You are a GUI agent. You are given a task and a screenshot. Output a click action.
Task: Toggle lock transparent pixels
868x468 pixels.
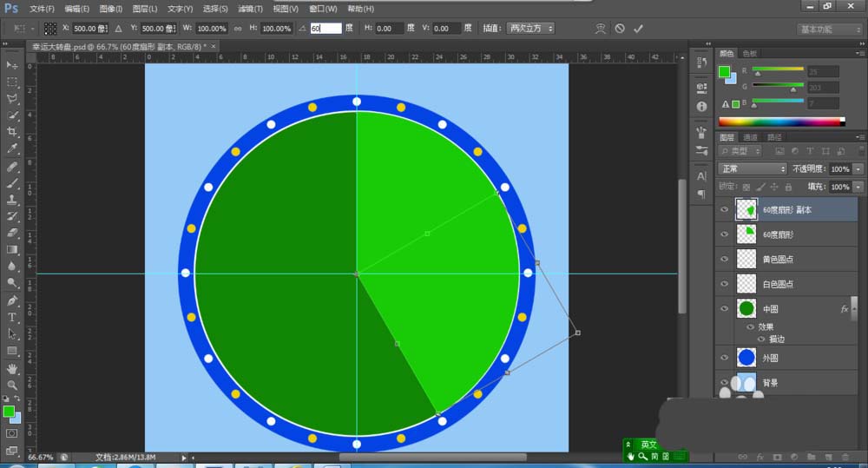(x=746, y=188)
